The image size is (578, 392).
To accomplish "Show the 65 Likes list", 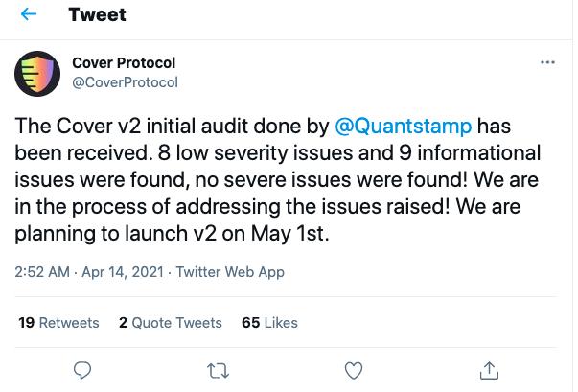I will point(269,323).
